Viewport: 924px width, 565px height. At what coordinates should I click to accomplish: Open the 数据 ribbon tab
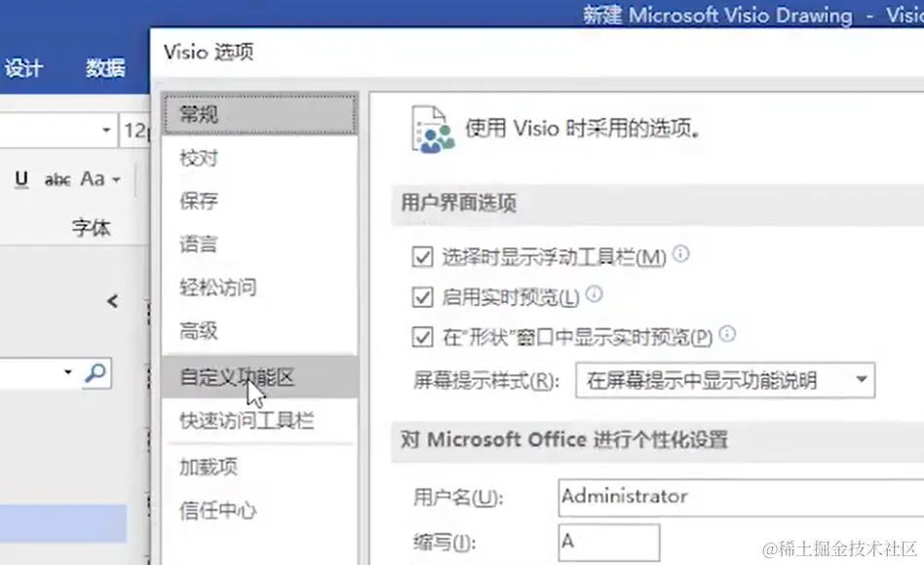pyautogui.click(x=105, y=68)
